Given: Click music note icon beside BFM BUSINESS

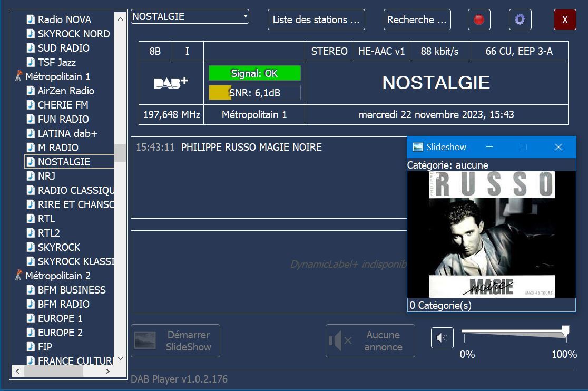Looking at the screenshot, I should point(31,290).
